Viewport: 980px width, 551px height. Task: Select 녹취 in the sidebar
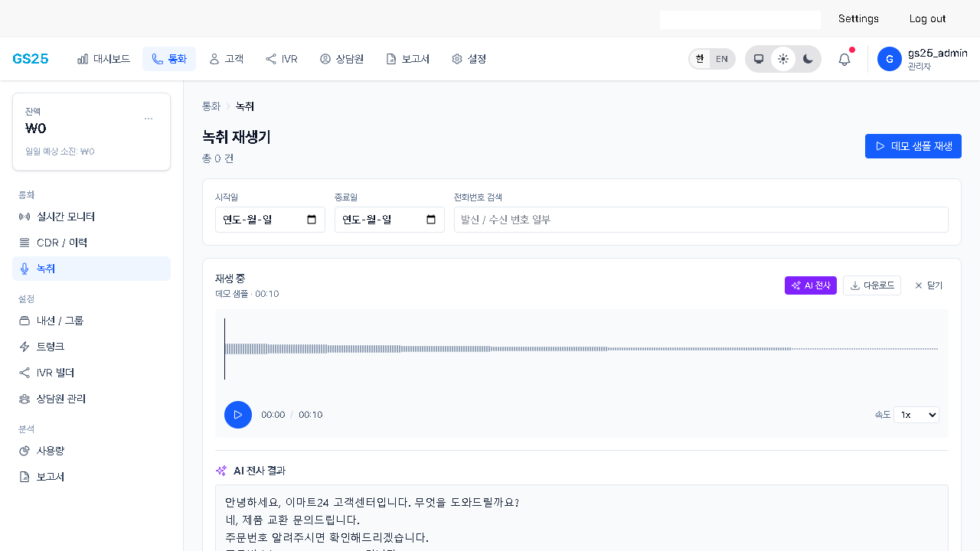click(91, 269)
